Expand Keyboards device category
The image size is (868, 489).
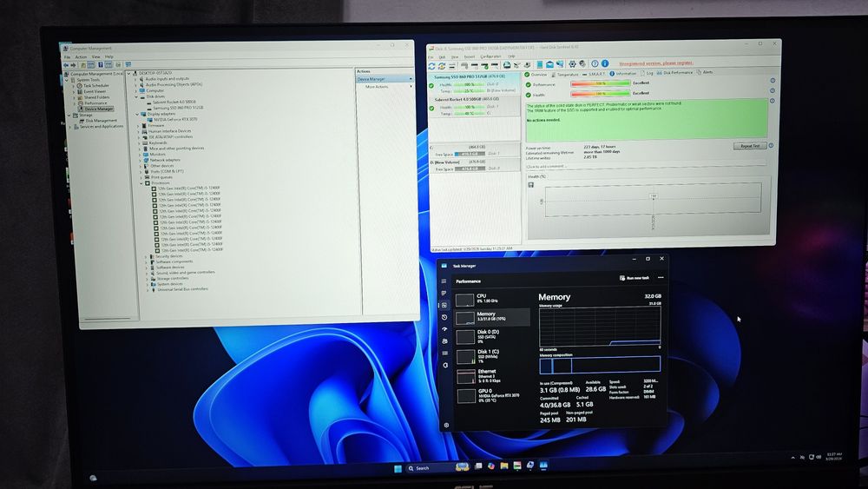click(x=139, y=142)
